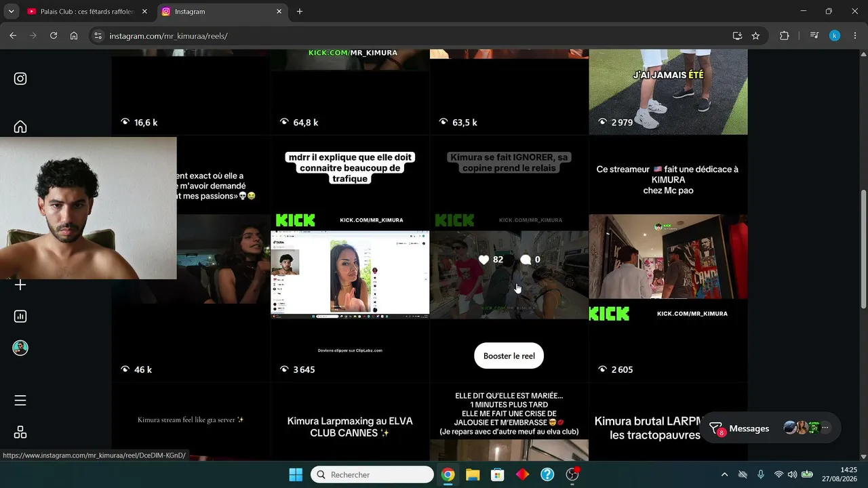Viewport: 868px width, 488px height.
Task: Open the Create new post plus icon
Action: click(x=20, y=285)
